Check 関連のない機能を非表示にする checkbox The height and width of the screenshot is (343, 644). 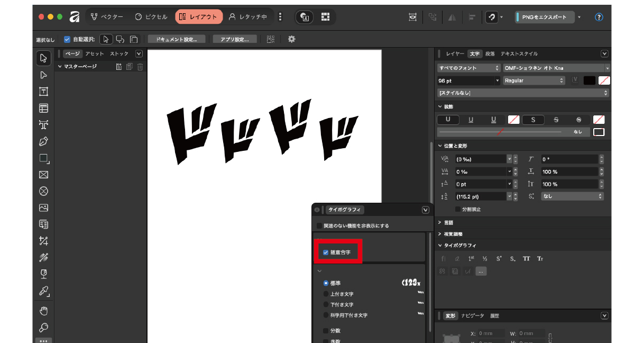pyautogui.click(x=319, y=225)
